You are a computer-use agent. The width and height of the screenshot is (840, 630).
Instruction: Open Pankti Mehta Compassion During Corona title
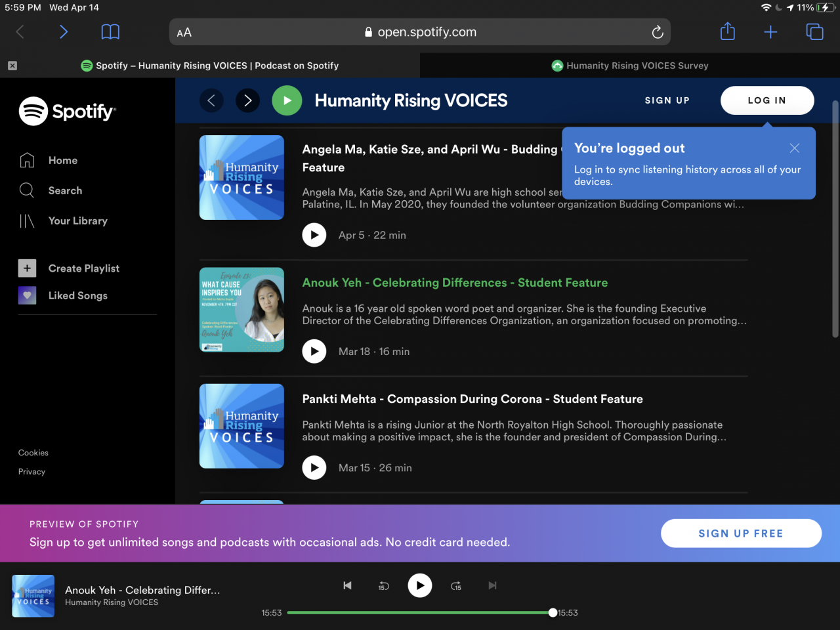click(472, 399)
